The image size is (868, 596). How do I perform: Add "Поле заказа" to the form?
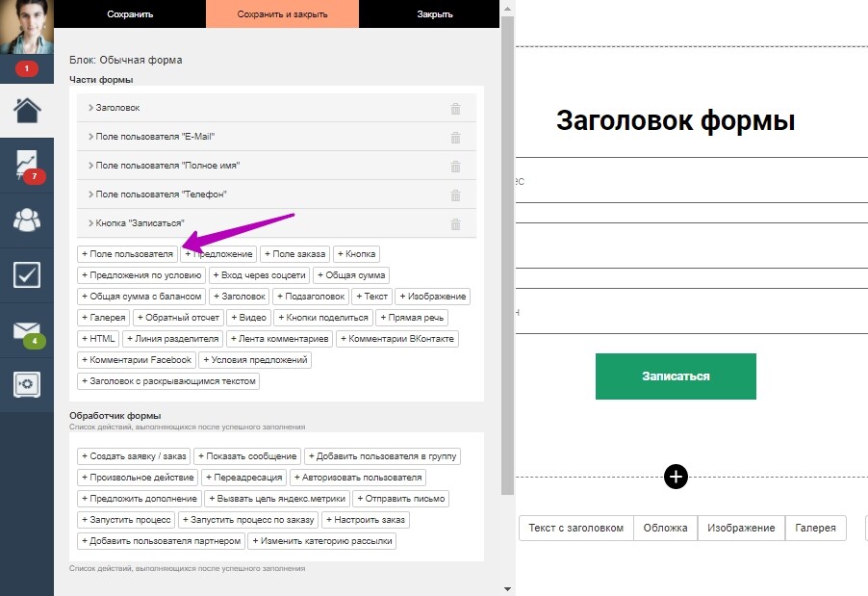pos(295,253)
